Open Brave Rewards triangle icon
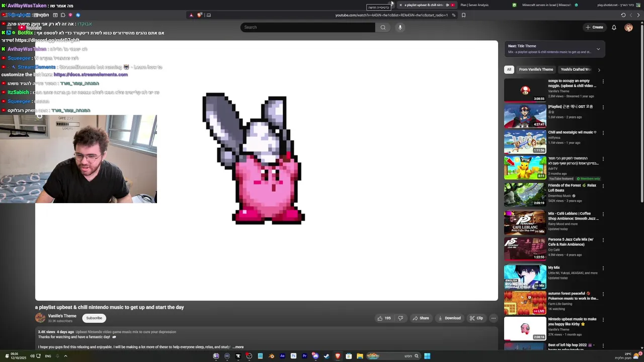 (x=191, y=15)
